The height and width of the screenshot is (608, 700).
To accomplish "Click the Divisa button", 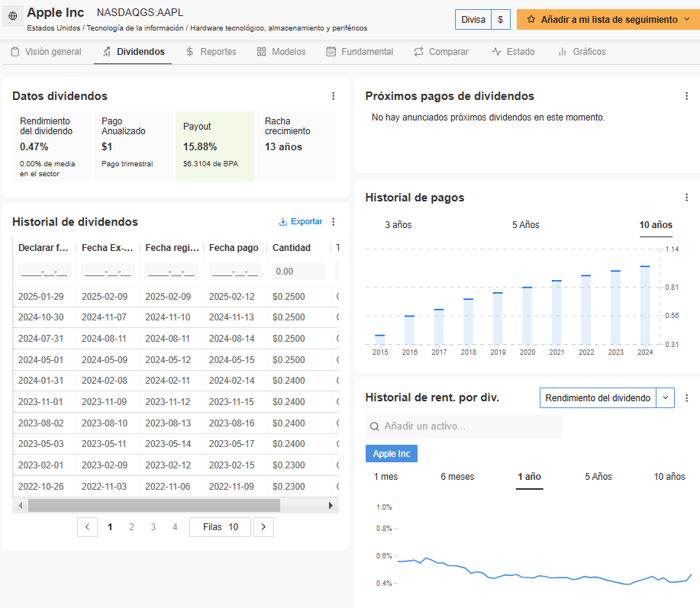I will tap(473, 20).
